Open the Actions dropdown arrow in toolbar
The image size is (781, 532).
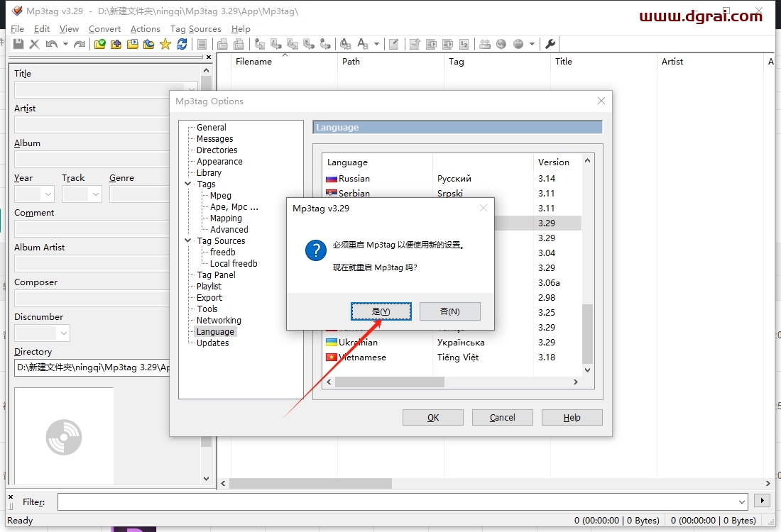tap(376, 44)
